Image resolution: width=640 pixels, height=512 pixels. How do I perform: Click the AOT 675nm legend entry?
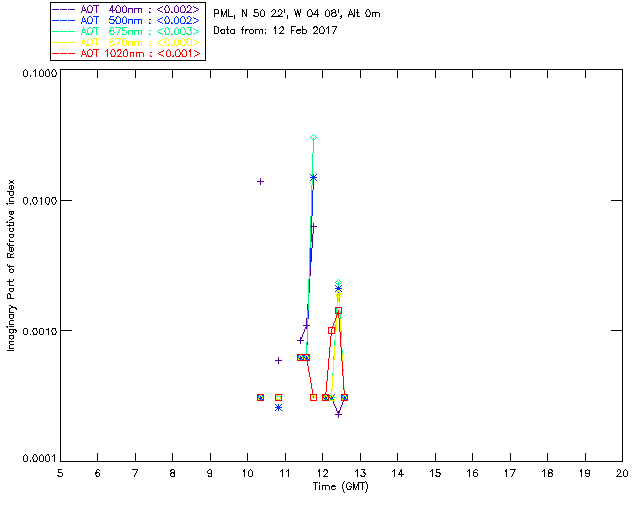tap(126, 31)
